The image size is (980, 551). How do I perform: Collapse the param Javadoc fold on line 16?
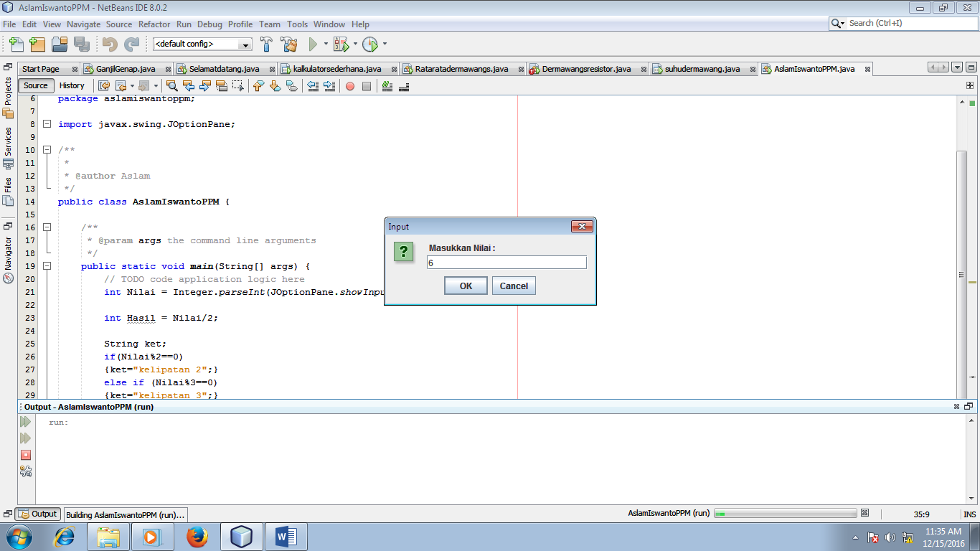[x=47, y=227]
